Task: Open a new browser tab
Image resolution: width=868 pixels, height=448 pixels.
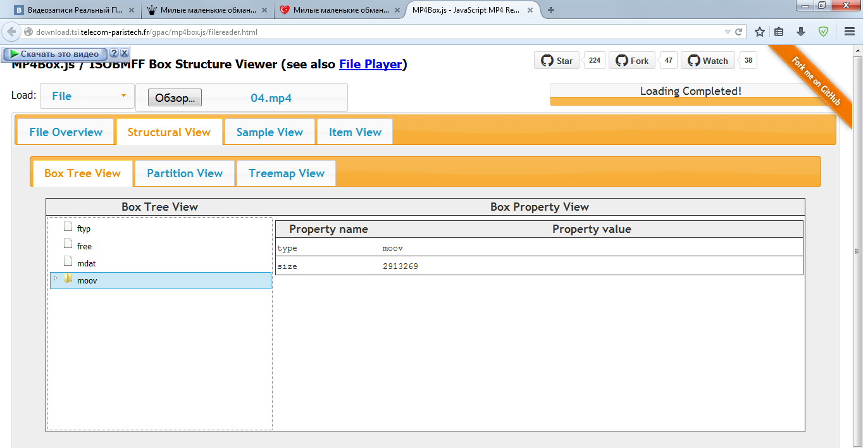Action: [x=551, y=10]
